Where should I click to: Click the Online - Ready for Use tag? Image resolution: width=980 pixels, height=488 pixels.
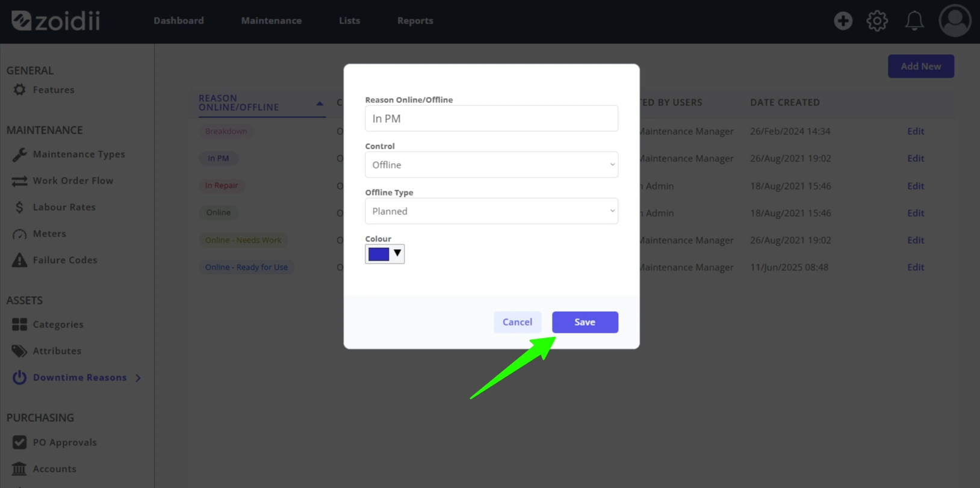[x=246, y=267]
